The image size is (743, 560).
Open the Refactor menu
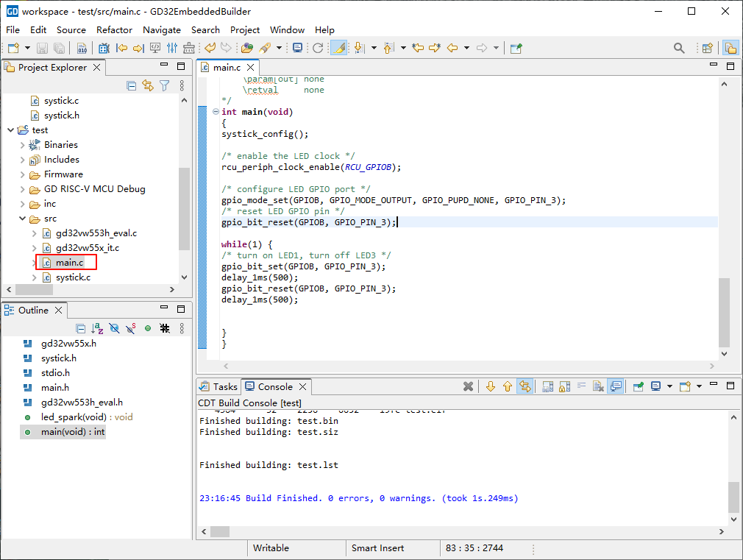pos(114,29)
